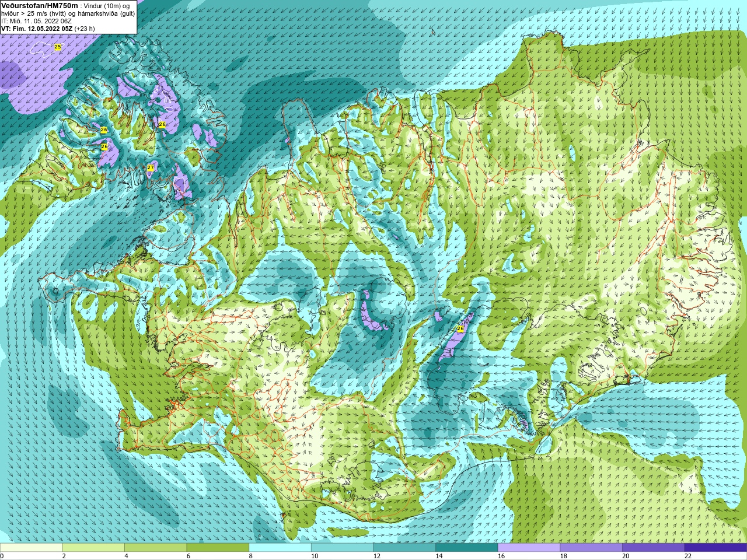747x560 pixels.
Task: Click the legend value 18
Action: point(564,556)
